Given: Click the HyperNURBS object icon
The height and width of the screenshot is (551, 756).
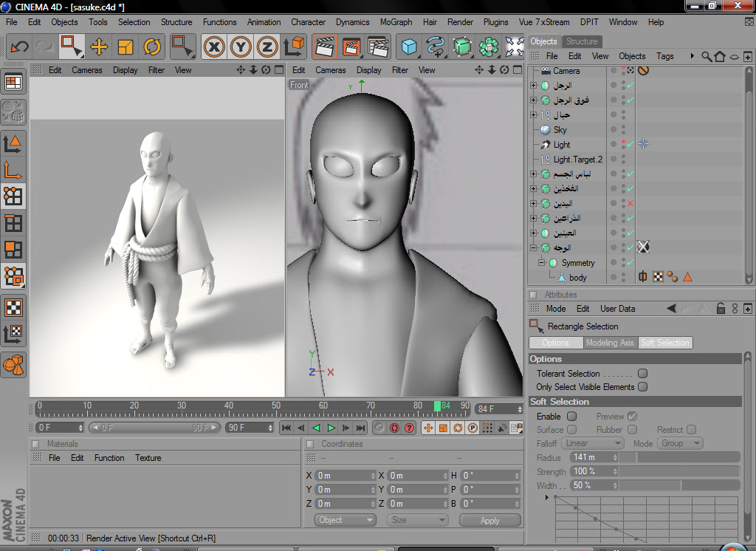Looking at the screenshot, I should 462,47.
